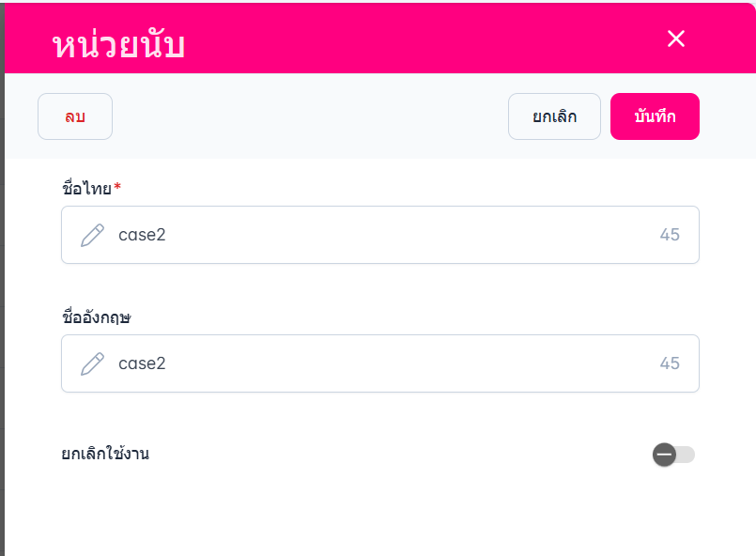The image size is (756, 556).
Task: Close the หน่วยนับ dialog with the X
Action: coord(676,39)
